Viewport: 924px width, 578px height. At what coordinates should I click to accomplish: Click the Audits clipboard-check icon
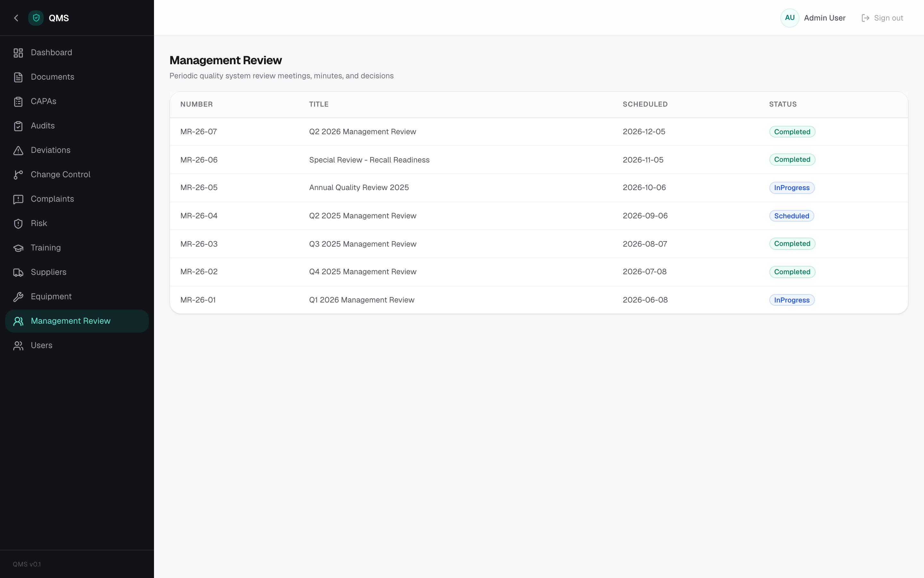(x=18, y=126)
